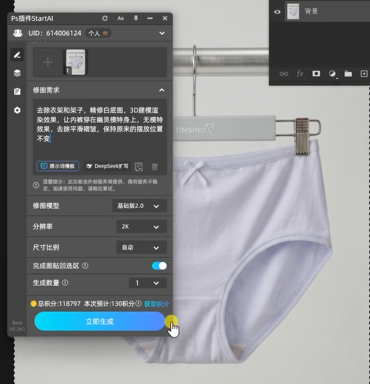370x384 pixels.
Task: Collapse the 修图需求 section
Action: point(162,90)
